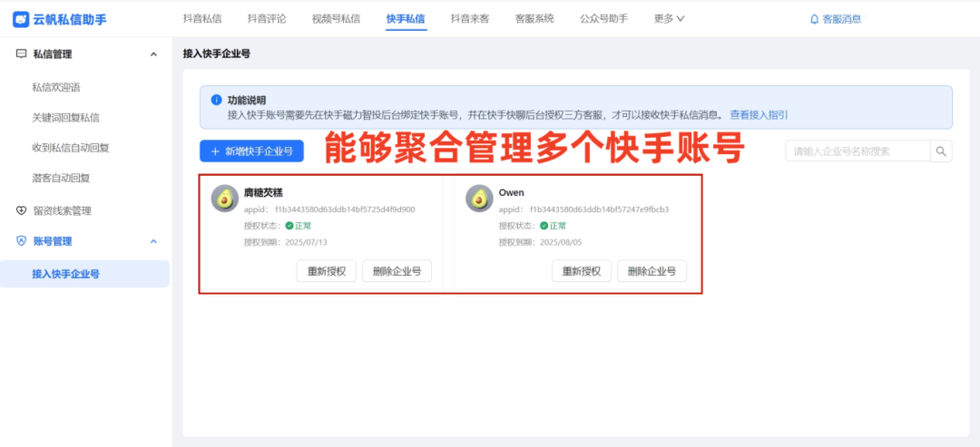Click the 膚糖熒糕 account name
This screenshot has width=980, height=447.
(x=263, y=192)
